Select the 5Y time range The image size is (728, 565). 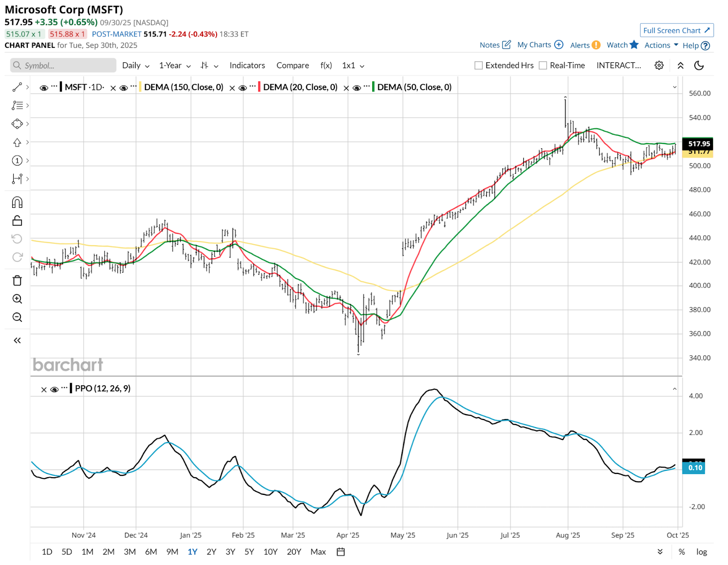click(x=249, y=552)
